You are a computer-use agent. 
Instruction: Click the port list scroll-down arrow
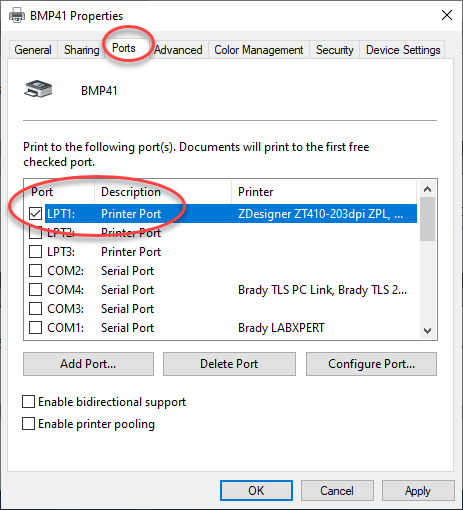point(427,331)
